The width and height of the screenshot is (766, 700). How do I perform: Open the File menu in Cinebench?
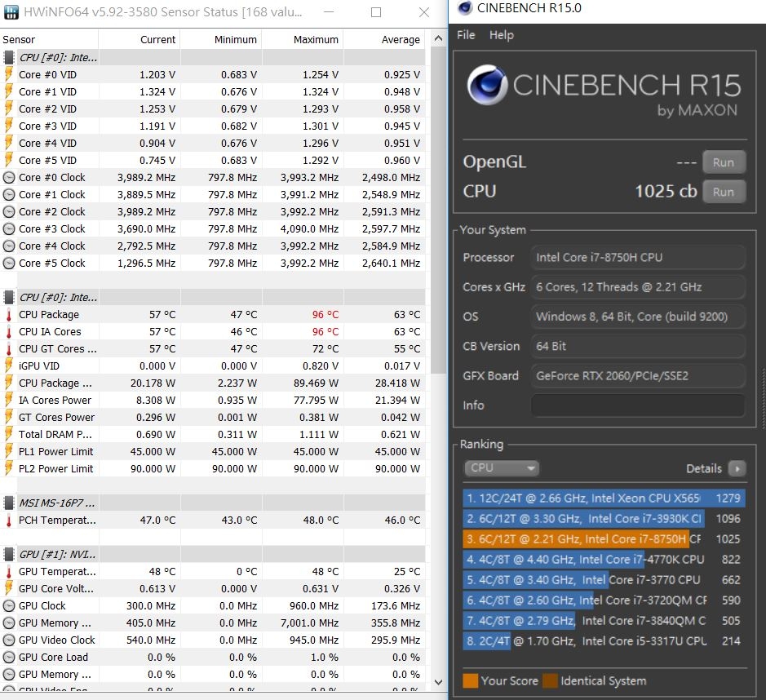[x=466, y=35]
